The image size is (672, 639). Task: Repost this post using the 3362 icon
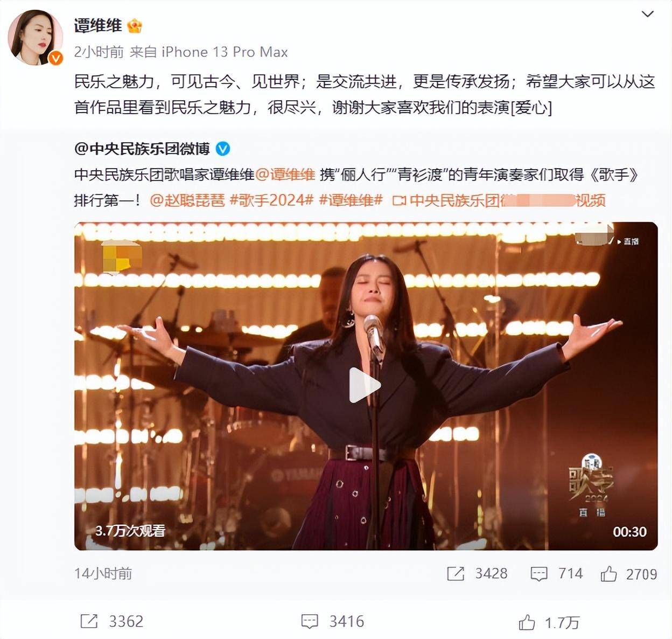pos(89,621)
